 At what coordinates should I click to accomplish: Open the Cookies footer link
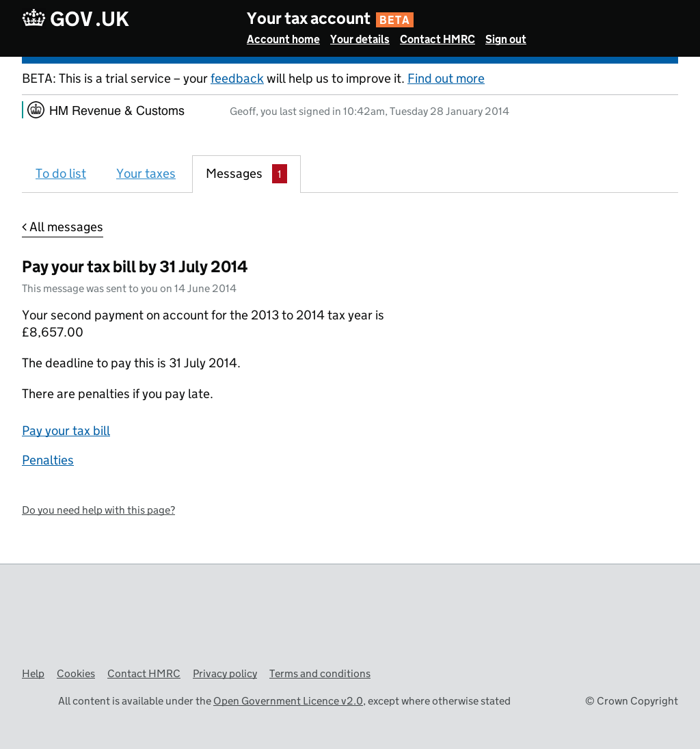point(76,674)
